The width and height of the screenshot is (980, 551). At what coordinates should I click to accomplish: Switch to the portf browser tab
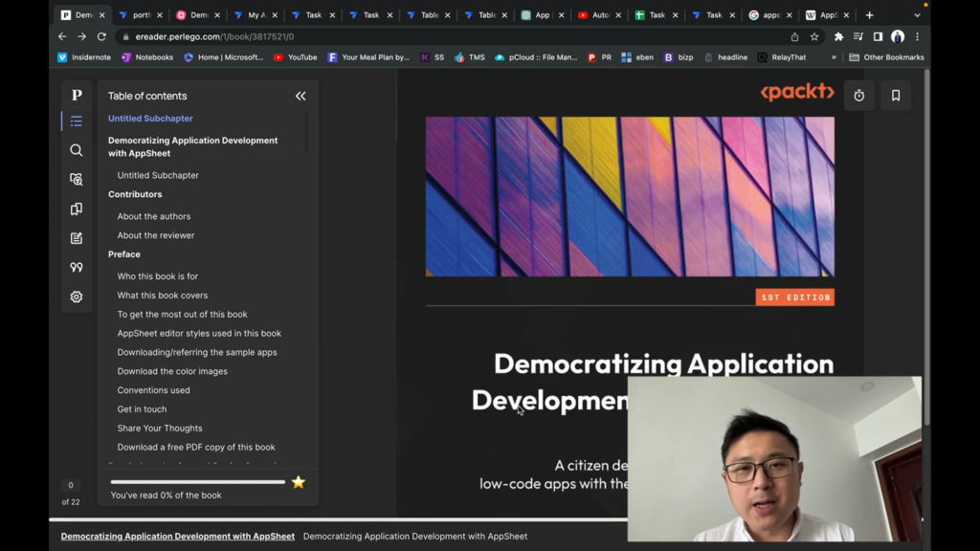141,15
